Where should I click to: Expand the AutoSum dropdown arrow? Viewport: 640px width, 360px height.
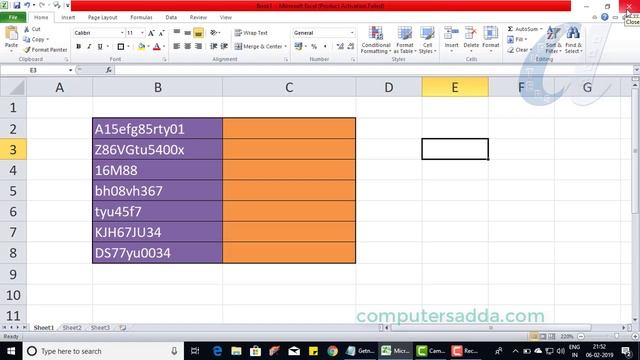(x=541, y=29)
